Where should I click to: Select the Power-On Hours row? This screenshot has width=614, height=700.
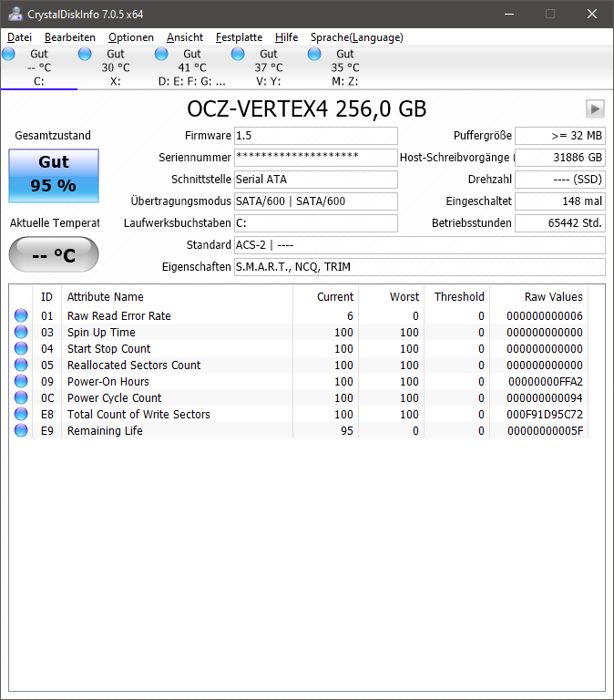coord(299,381)
